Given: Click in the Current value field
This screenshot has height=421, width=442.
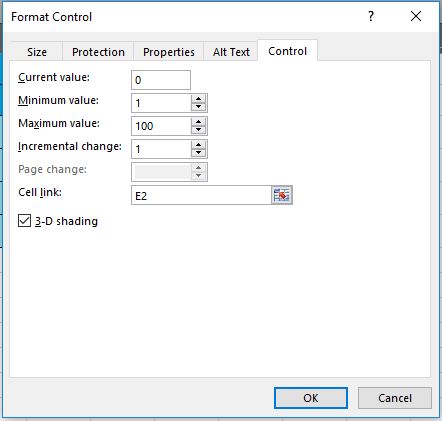Looking at the screenshot, I should (x=161, y=80).
